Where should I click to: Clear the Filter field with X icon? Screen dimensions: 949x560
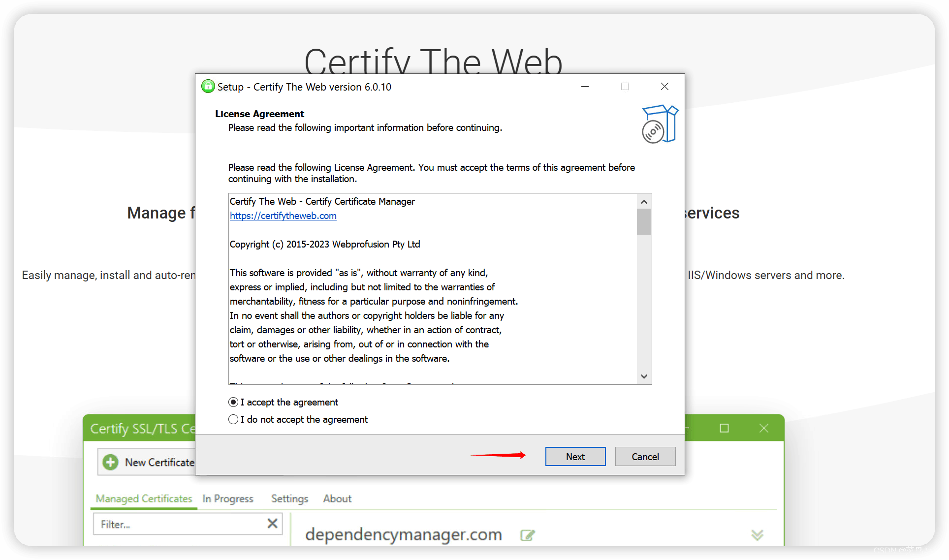(272, 524)
